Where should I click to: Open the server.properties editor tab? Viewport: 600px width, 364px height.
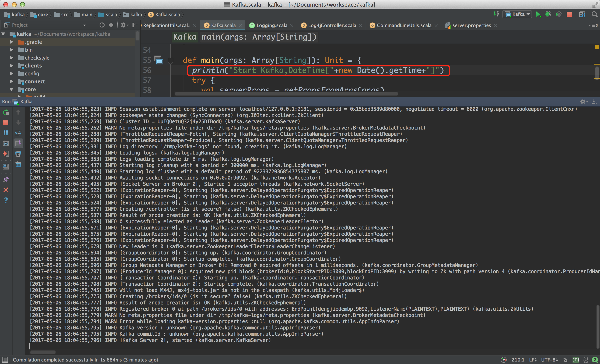click(x=471, y=25)
